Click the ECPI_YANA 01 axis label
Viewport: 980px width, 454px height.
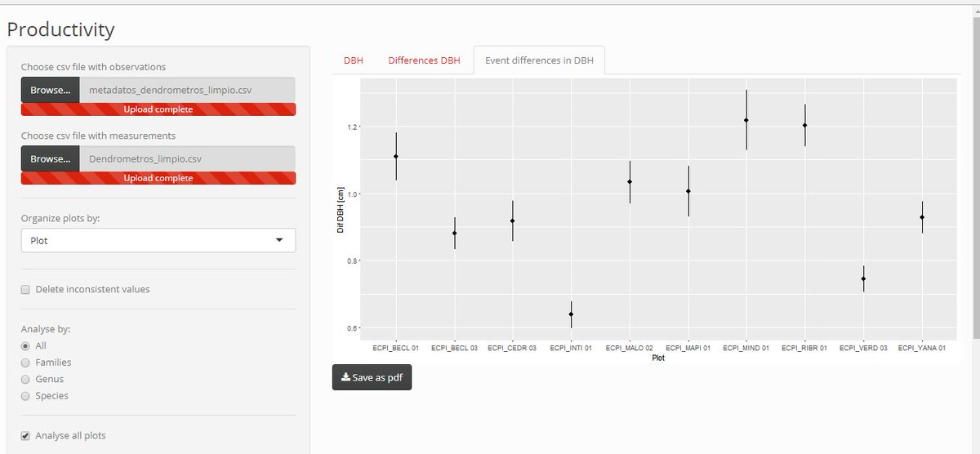(x=921, y=349)
